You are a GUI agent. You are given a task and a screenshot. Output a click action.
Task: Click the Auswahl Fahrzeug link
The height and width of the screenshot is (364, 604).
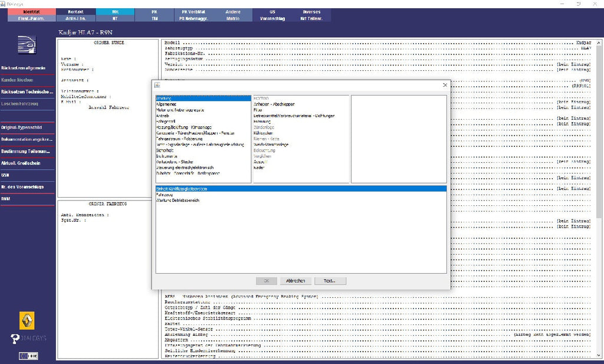[109, 107]
